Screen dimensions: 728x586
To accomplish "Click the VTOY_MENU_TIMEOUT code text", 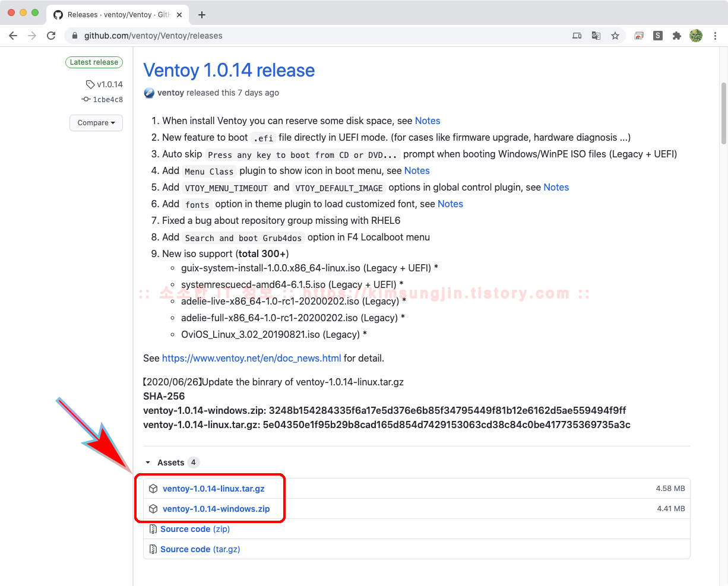I will pyautogui.click(x=226, y=188).
